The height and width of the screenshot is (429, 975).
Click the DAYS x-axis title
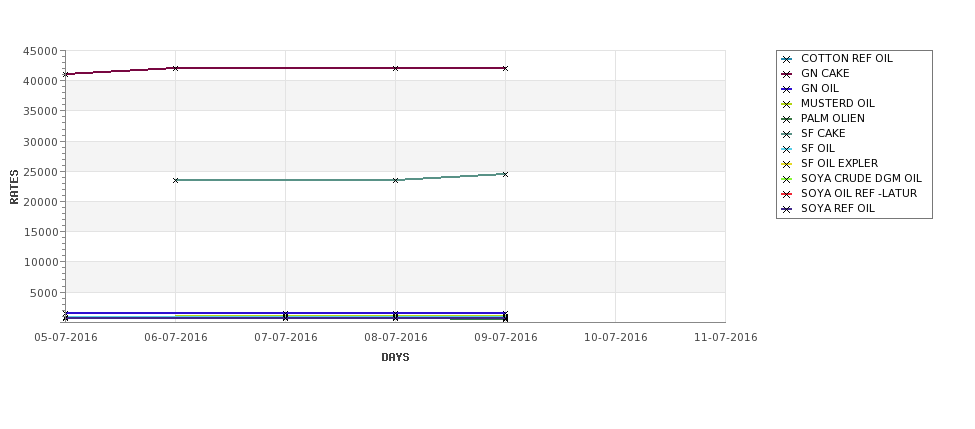395,358
